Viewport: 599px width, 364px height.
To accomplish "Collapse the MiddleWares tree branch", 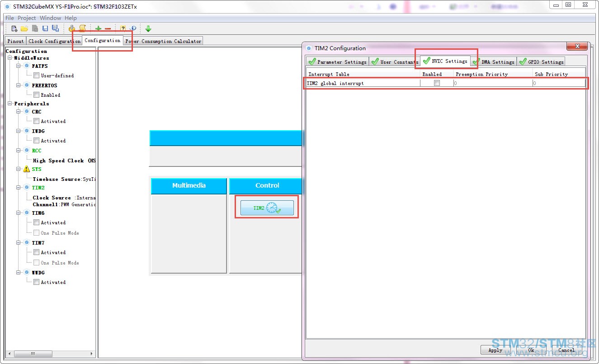I will pos(10,58).
